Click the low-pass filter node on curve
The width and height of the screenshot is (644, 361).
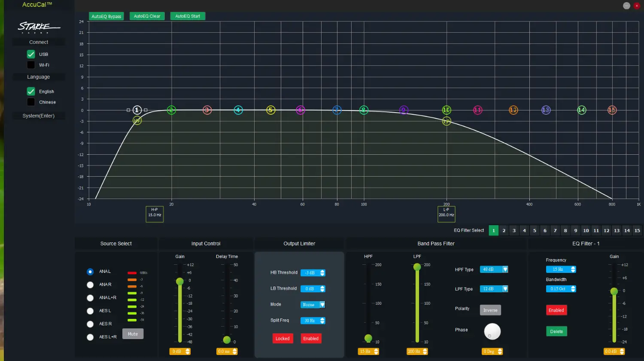coord(447,122)
